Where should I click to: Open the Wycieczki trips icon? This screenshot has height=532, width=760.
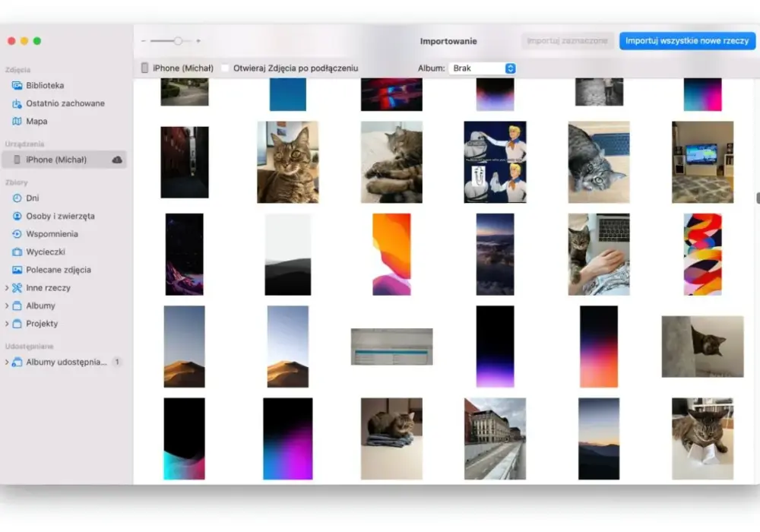coord(17,252)
